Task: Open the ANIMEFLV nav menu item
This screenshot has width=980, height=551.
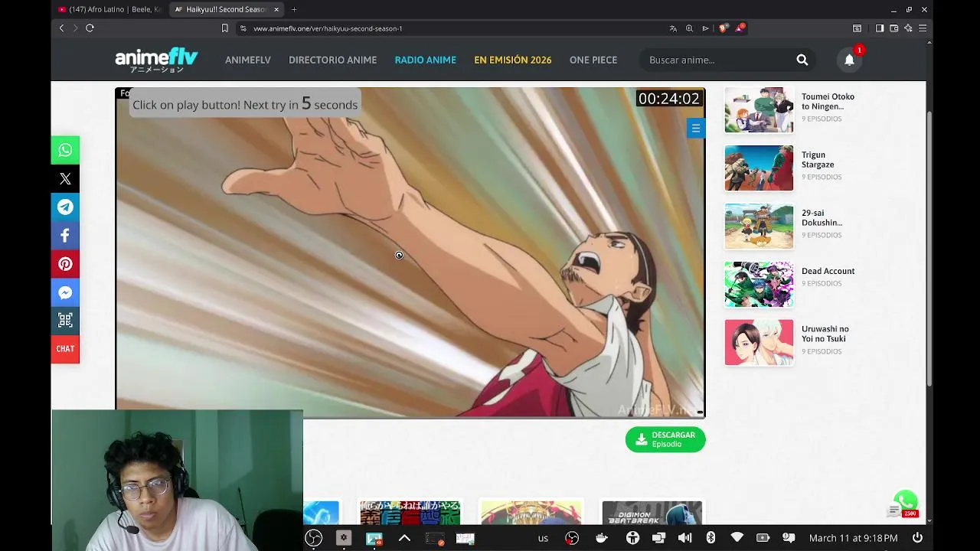Action: (248, 60)
